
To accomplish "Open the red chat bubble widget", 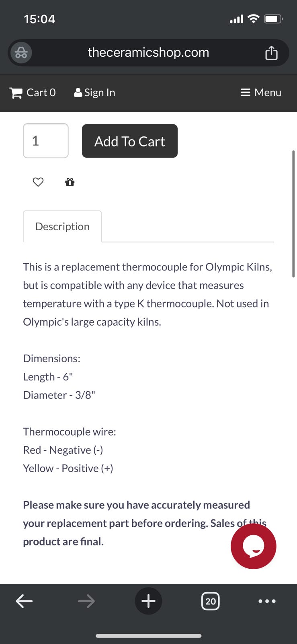I will point(253,546).
